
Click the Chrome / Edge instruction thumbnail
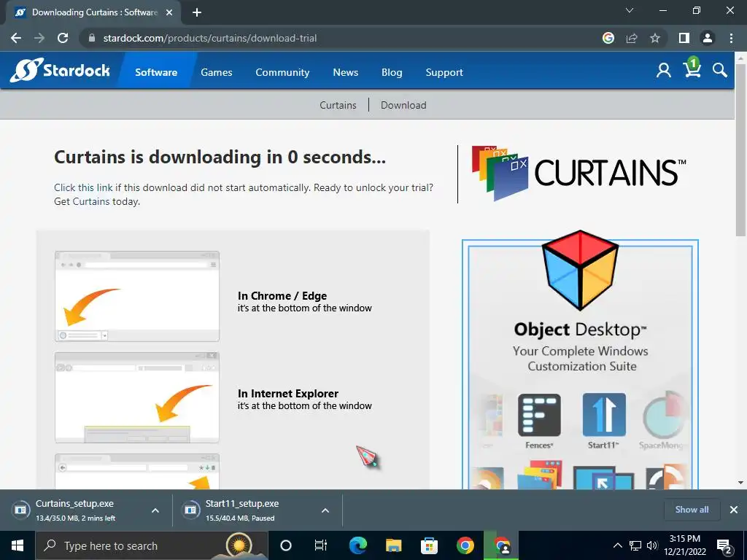tap(137, 296)
